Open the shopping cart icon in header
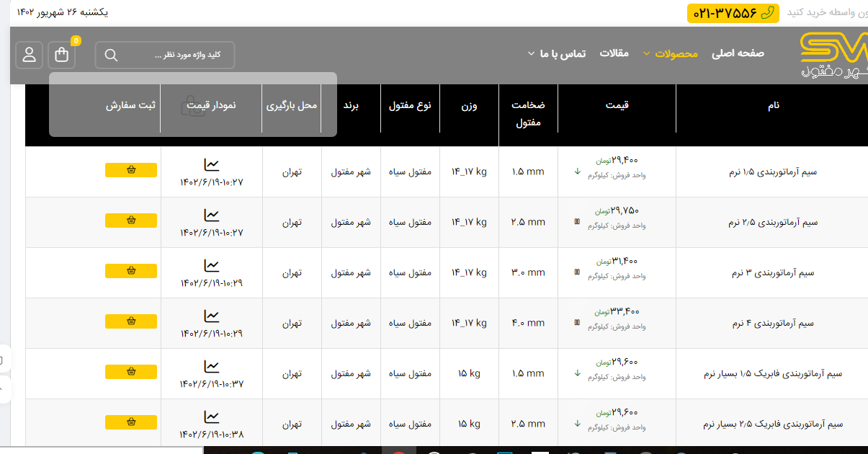Image resolution: width=868 pixels, height=454 pixels. coord(61,55)
